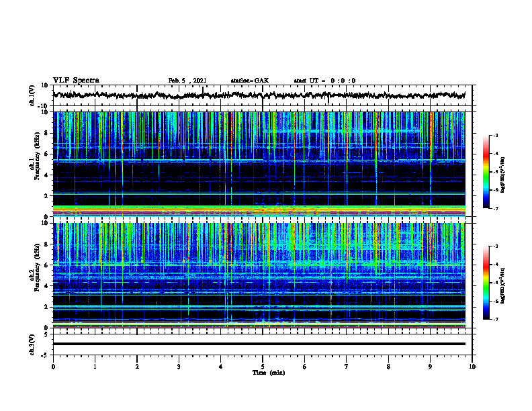Click the ch.1 spectrogram color scale bar
Screen dimensions: 532x411
coord(486,172)
